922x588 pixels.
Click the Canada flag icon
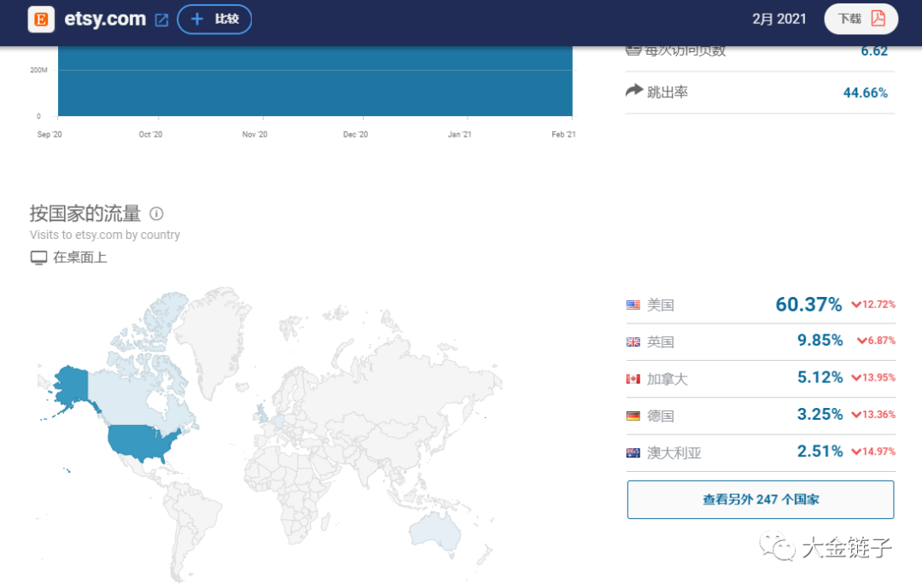pos(633,379)
